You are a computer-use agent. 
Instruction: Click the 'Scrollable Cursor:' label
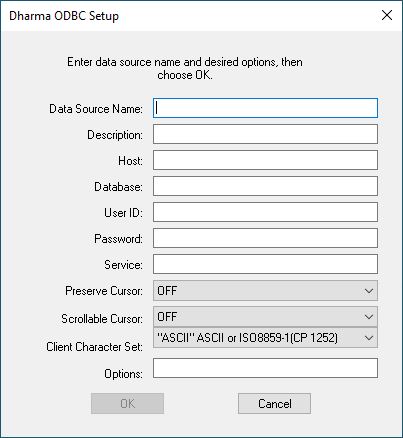pos(102,319)
